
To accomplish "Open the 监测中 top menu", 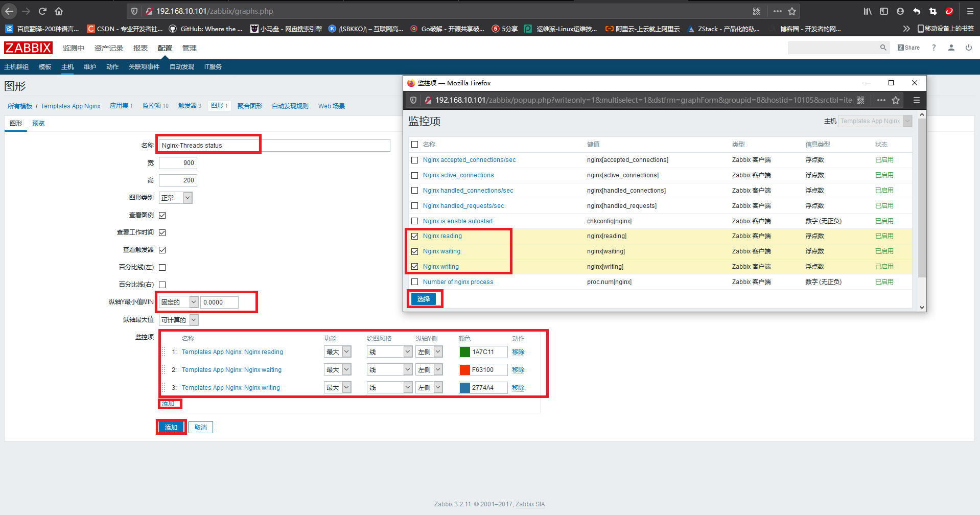I will coord(74,48).
